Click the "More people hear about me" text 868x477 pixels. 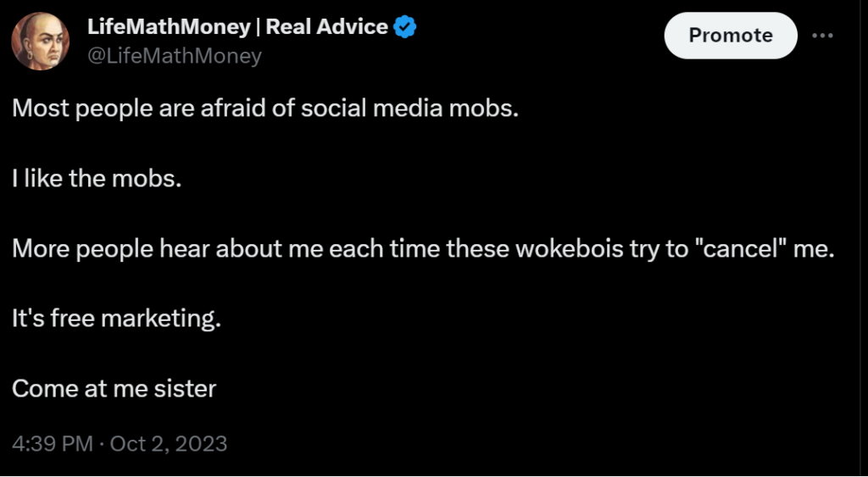[x=424, y=250]
